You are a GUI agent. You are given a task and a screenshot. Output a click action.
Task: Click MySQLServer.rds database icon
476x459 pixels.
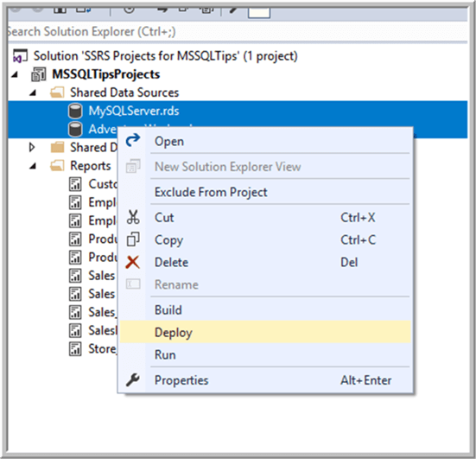pos(75,111)
